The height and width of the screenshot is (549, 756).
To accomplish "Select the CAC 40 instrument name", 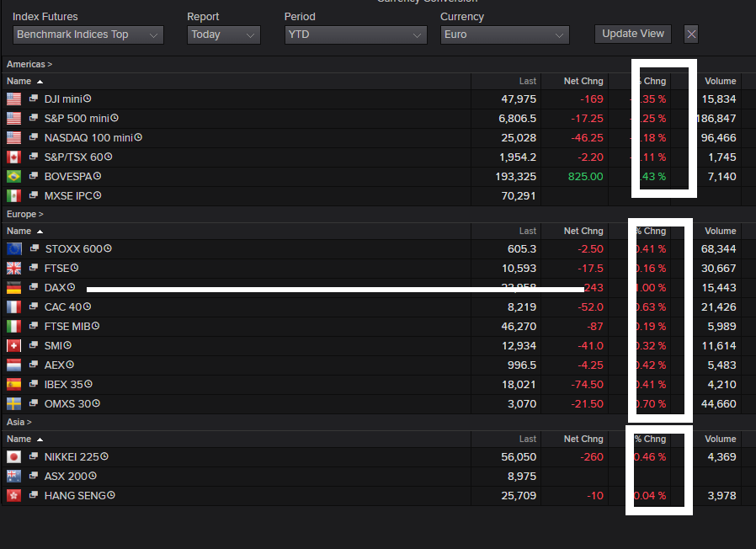I will (x=64, y=306).
